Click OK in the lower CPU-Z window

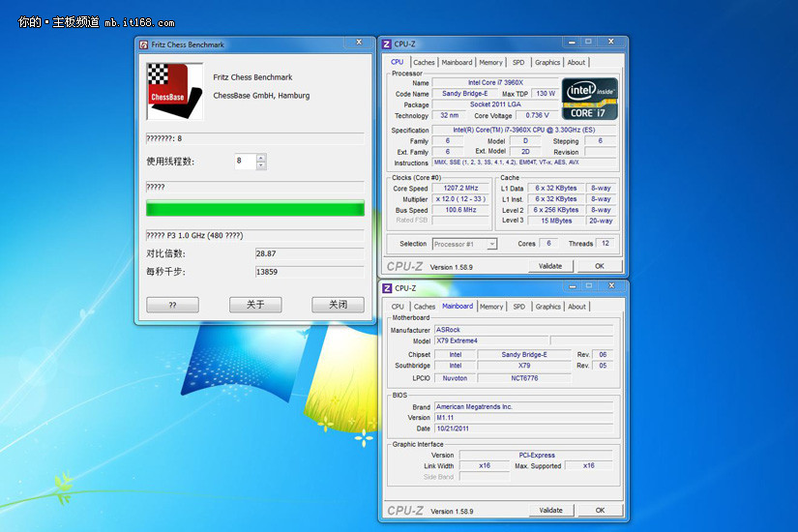coord(600,510)
